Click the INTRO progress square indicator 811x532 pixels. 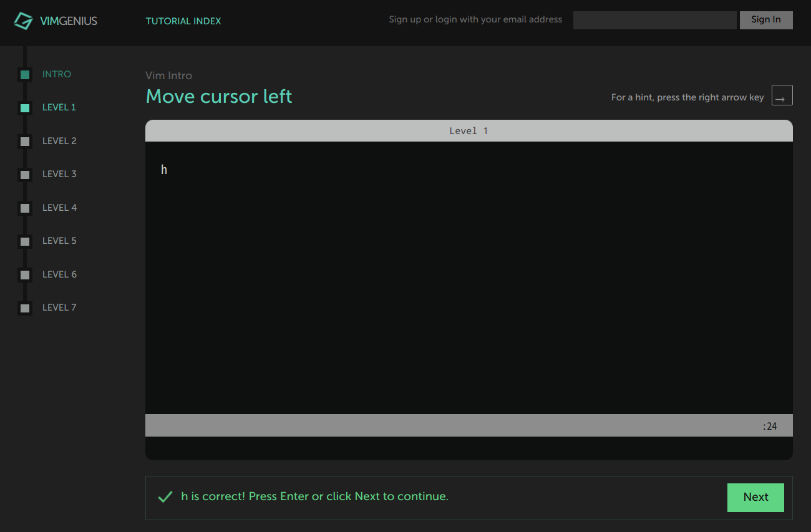tap(25, 74)
